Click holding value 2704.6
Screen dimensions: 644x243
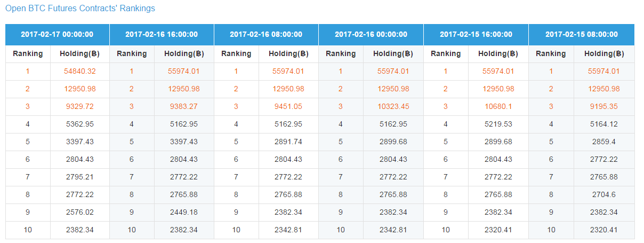604,195
